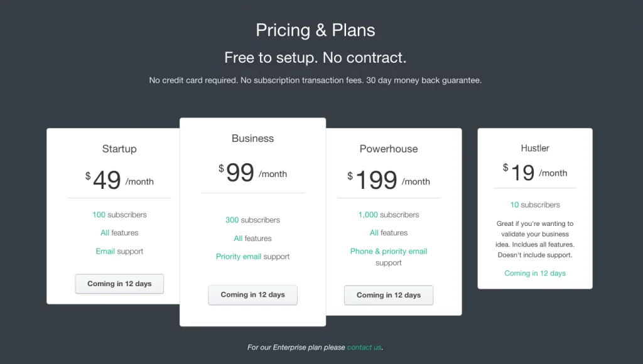Select the Hustler plan title
The image size is (643, 364).
click(x=535, y=148)
